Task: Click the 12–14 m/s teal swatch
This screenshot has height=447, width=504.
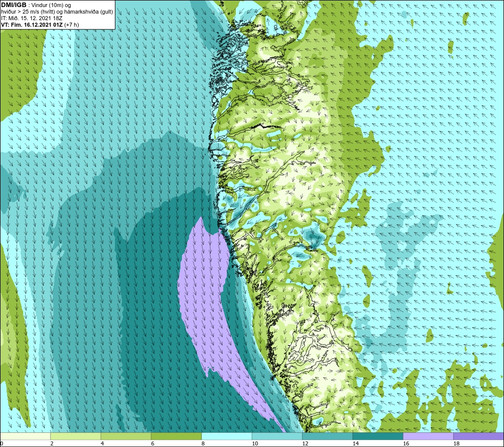Action: (327, 436)
